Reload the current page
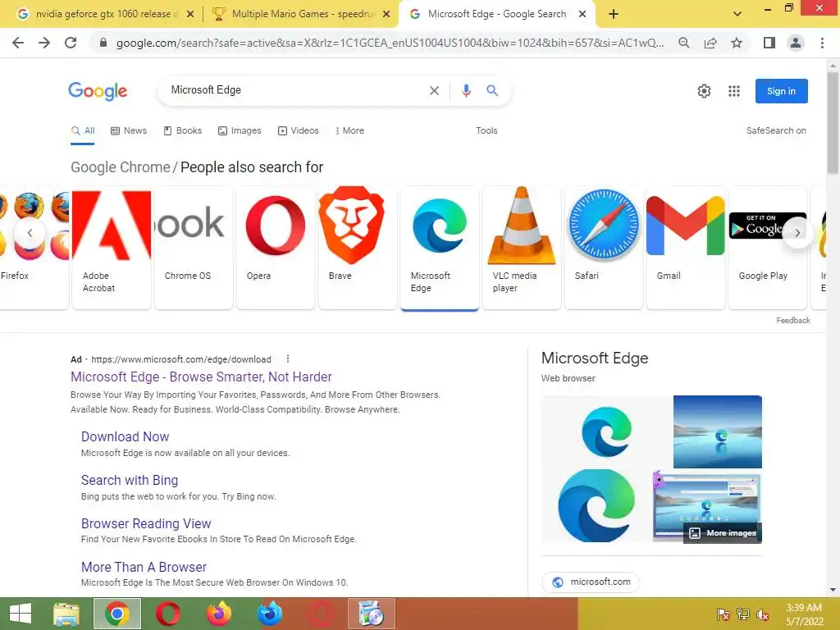This screenshot has height=630, width=840. point(71,43)
